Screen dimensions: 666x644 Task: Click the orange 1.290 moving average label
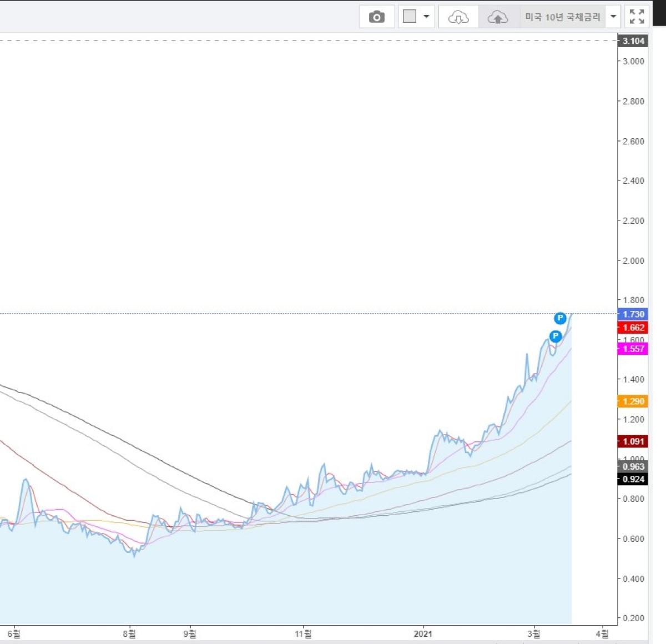(x=633, y=401)
